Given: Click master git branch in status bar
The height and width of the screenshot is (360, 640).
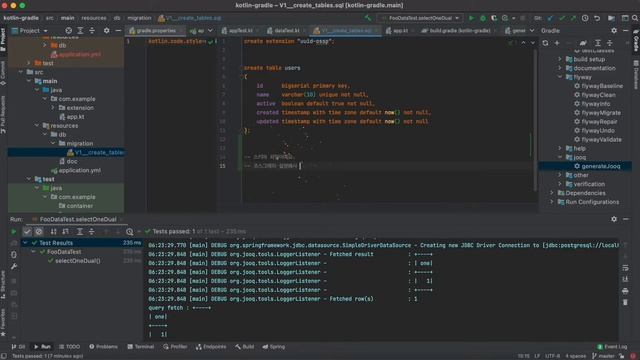Looking at the screenshot, I should click(603, 356).
